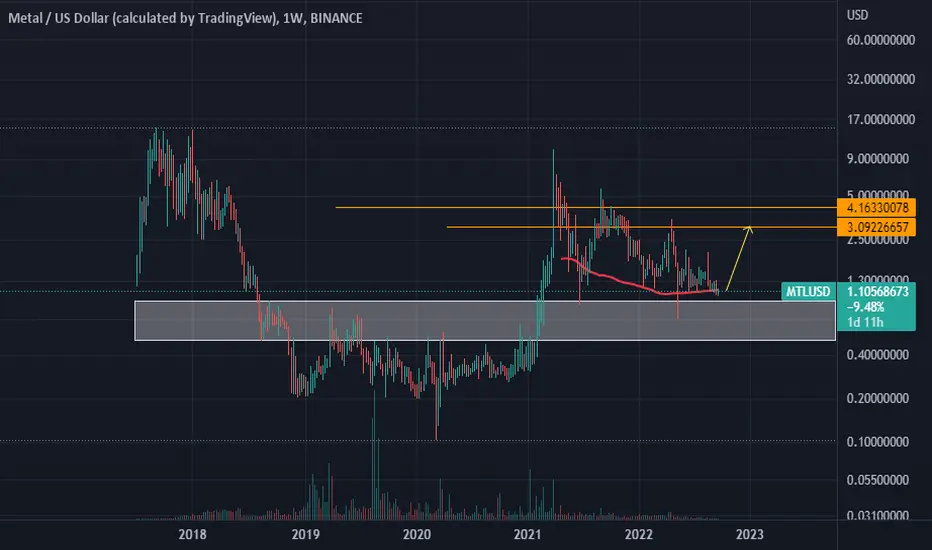Click the -9.48% change value
932x550 pixels.
click(x=865, y=307)
